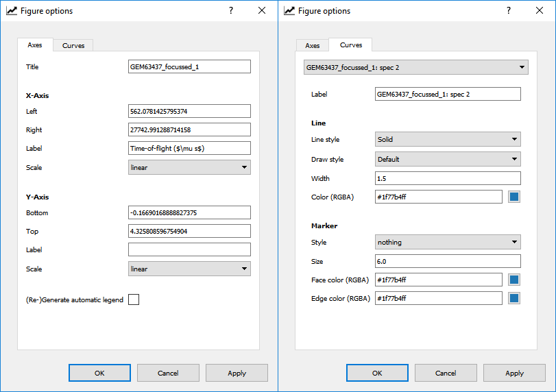Screen dimensions: 556x392
Task: Switch to Axes tab in right dialog
Action: click(x=312, y=45)
